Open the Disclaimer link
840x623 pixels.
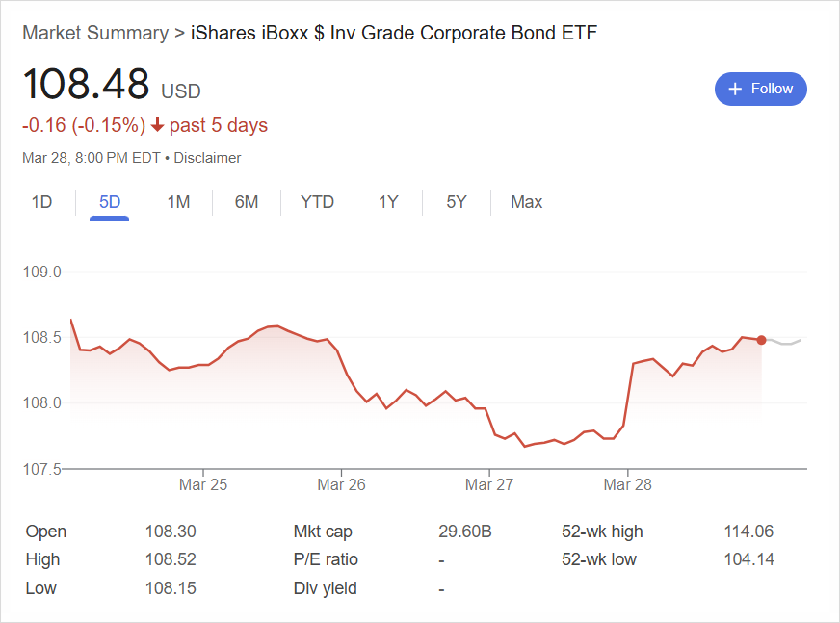tap(207, 158)
